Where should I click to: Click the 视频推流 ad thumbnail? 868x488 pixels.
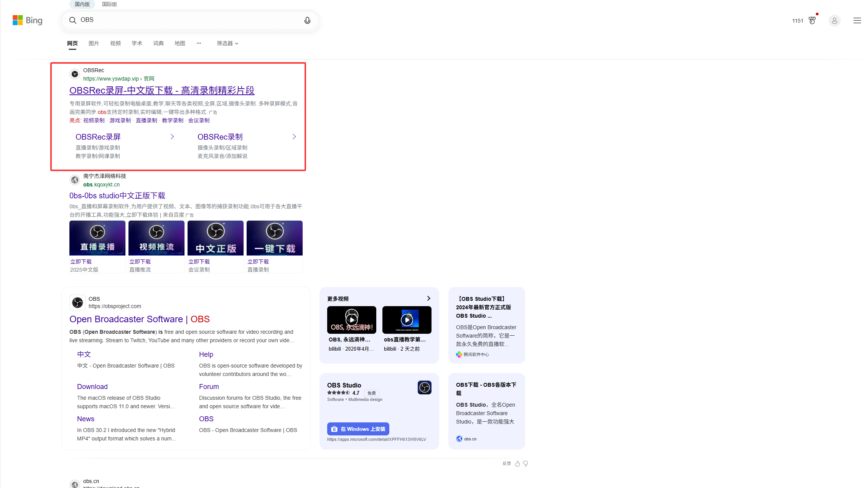click(156, 238)
